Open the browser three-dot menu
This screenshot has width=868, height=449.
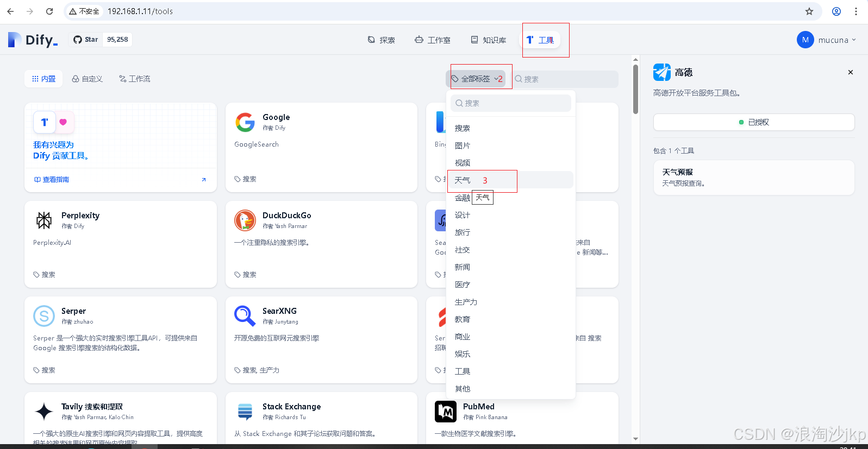tap(856, 11)
